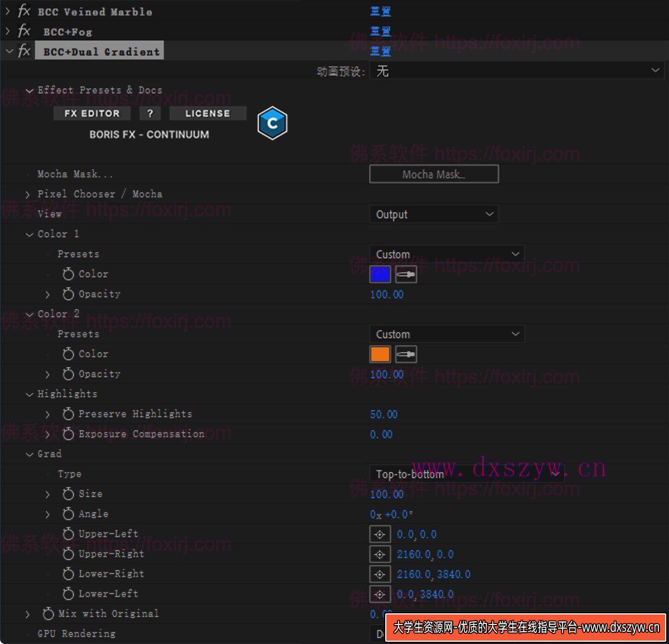
Task: Open Color 1 Presets Custom dropdown
Action: 447,254
